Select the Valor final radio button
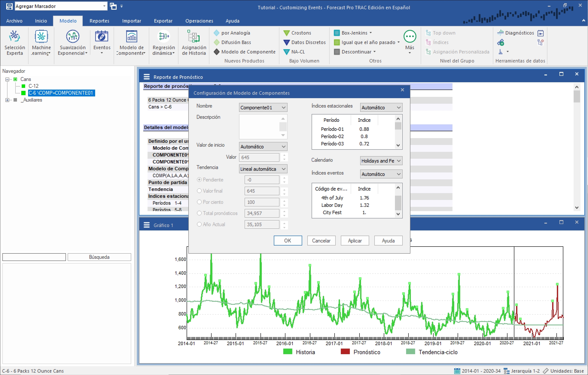588x375 pixels. point(199,191)
